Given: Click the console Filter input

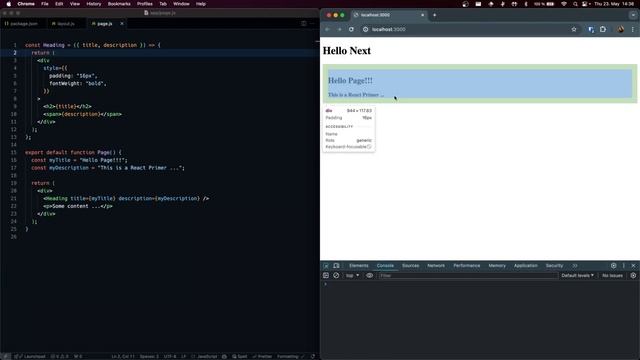Looking at the screenshot, I should [x=468, y=276].
